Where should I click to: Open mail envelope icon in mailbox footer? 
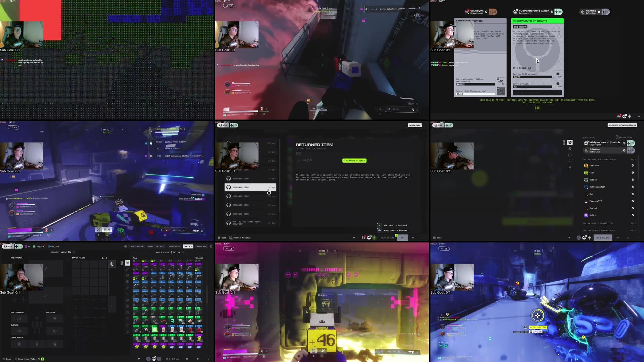coord(402,238)
